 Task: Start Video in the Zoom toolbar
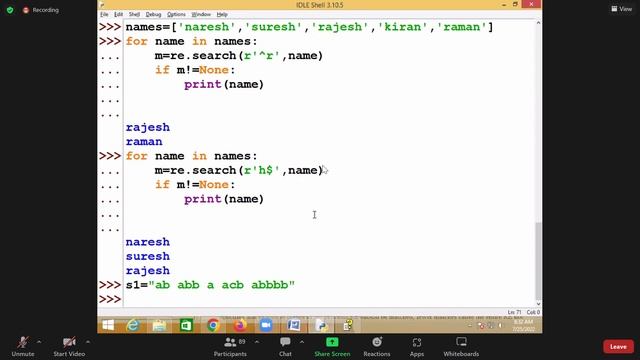click(x=69, y=347)
